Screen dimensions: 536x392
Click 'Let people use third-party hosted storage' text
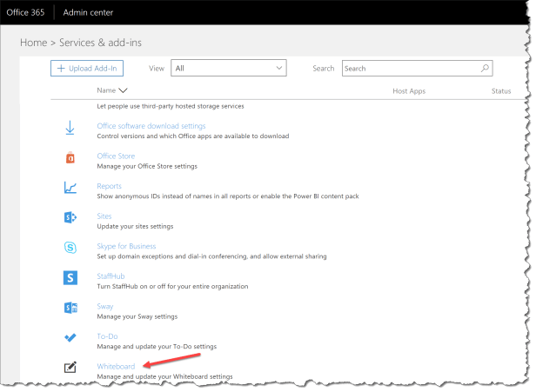pyautogui.click(x=171, y=106)
